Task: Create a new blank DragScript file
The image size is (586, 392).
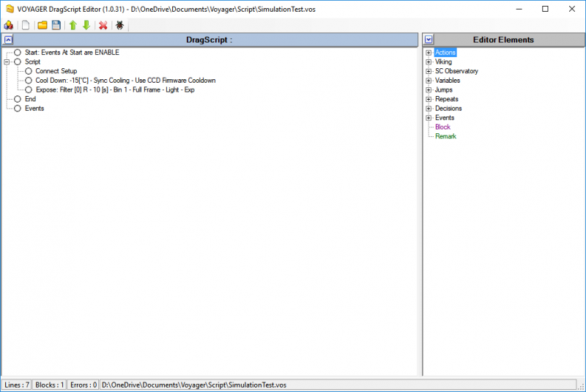Action: pos(26,25)
